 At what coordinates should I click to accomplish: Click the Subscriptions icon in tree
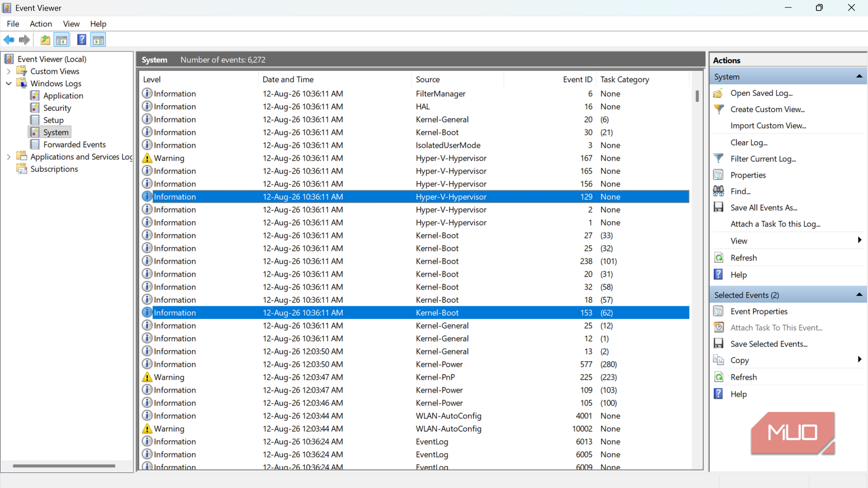[x=22, y=168]
